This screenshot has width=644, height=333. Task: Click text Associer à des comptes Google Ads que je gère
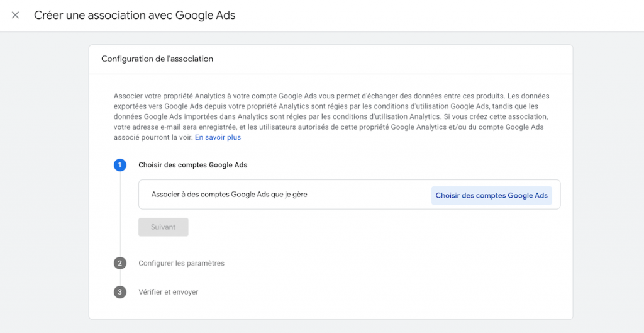229,195
